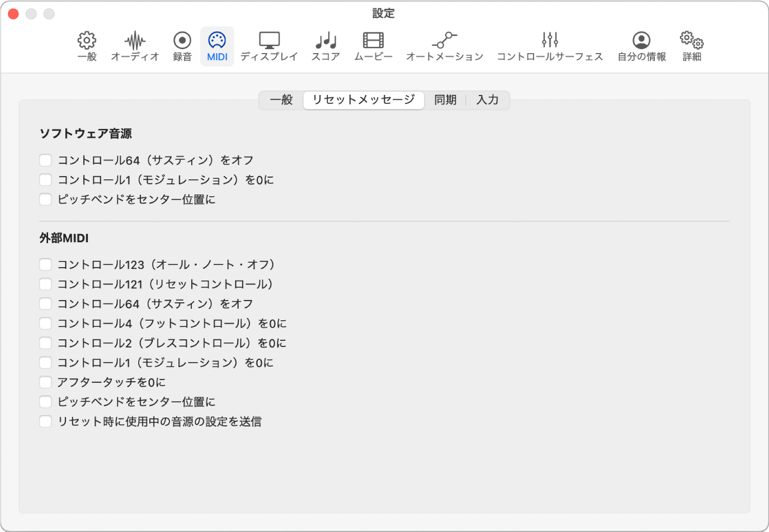Switch to the 同期 sync tab

click(445, 100)
